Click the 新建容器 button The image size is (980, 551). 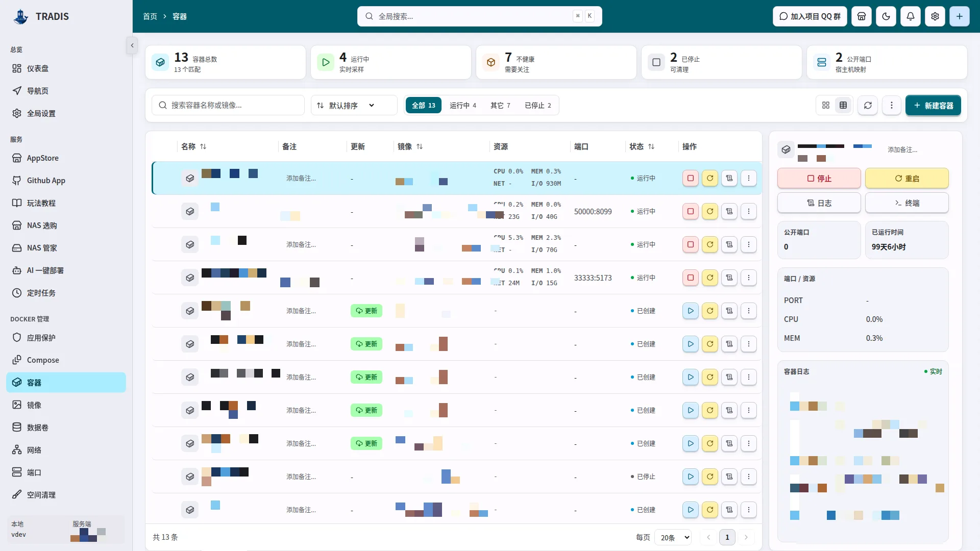point(933,105)
